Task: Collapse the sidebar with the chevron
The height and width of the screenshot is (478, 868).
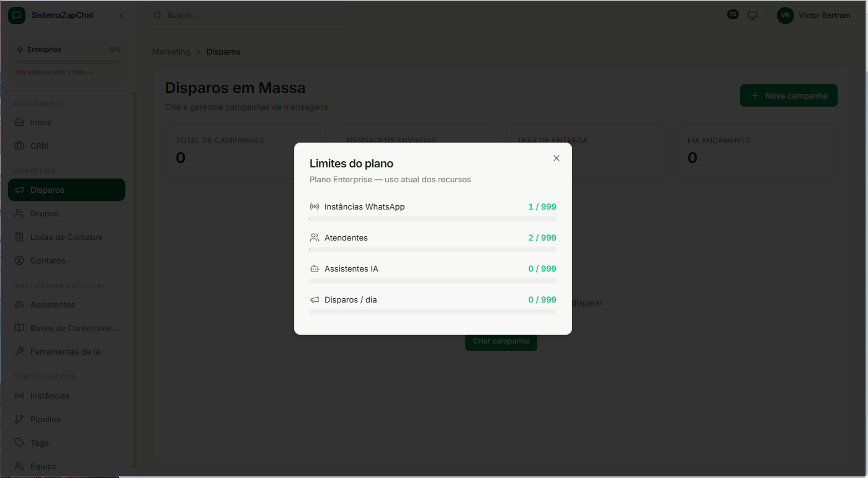Action: pyautogui.click(x=122, y=15)
